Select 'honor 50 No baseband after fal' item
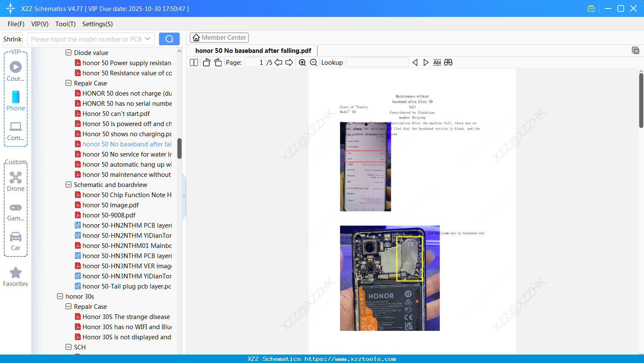 click(123, 144)
